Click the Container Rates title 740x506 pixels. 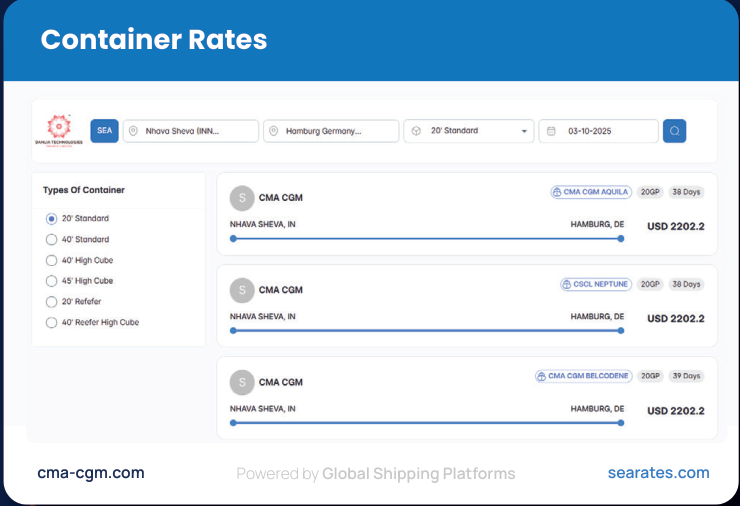[x=154, y=39]
